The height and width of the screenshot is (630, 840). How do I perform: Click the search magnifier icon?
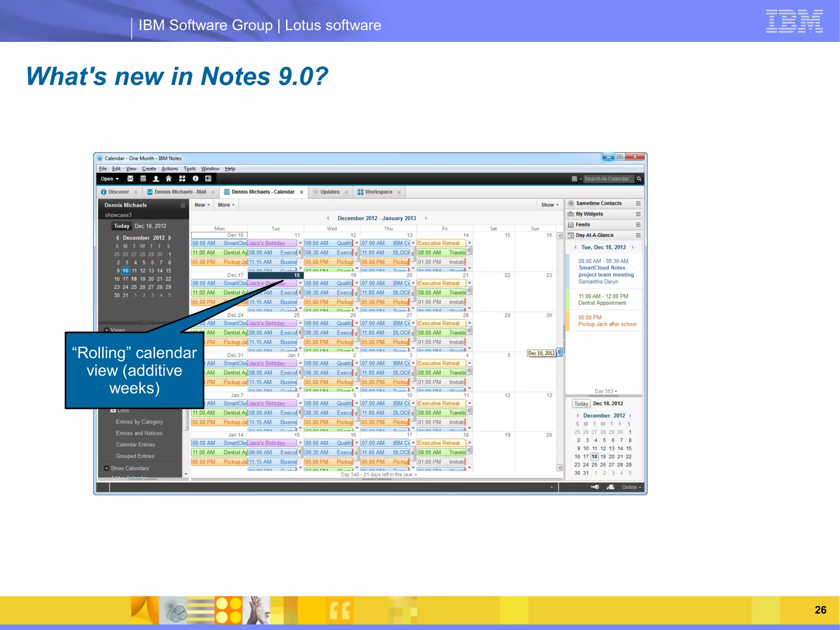coord(639,179)
